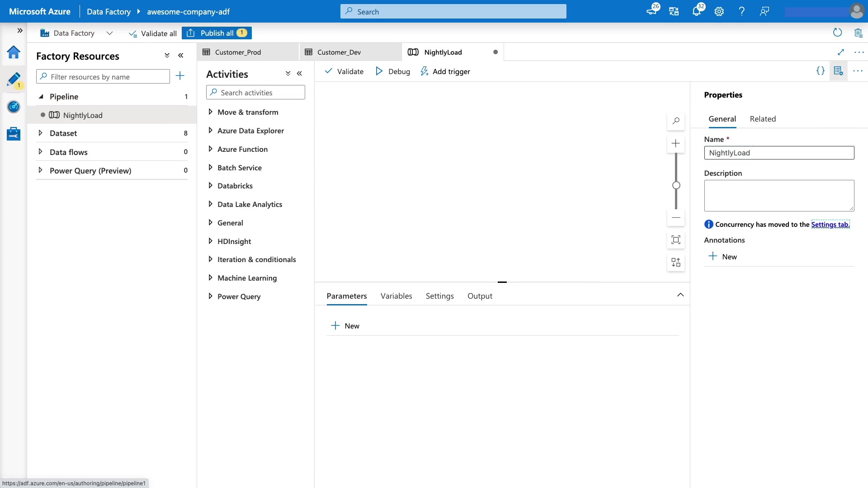Expand the Dataset resource group
Screen dimensions: 868x488
click(40, 133)
